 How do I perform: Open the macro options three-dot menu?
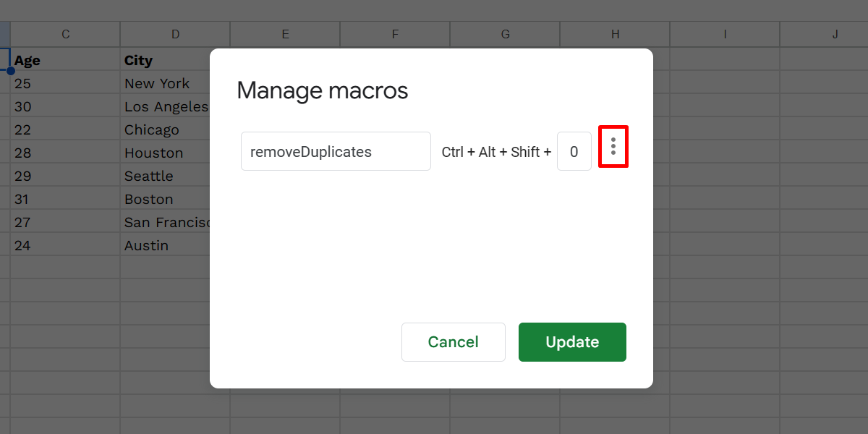[x=613, y=147]
